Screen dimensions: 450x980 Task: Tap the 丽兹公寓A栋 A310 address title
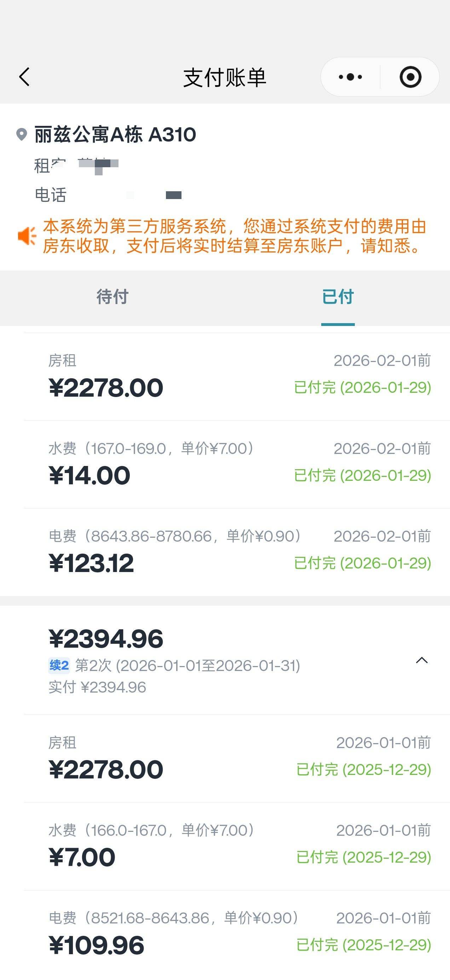coord(115,134)
